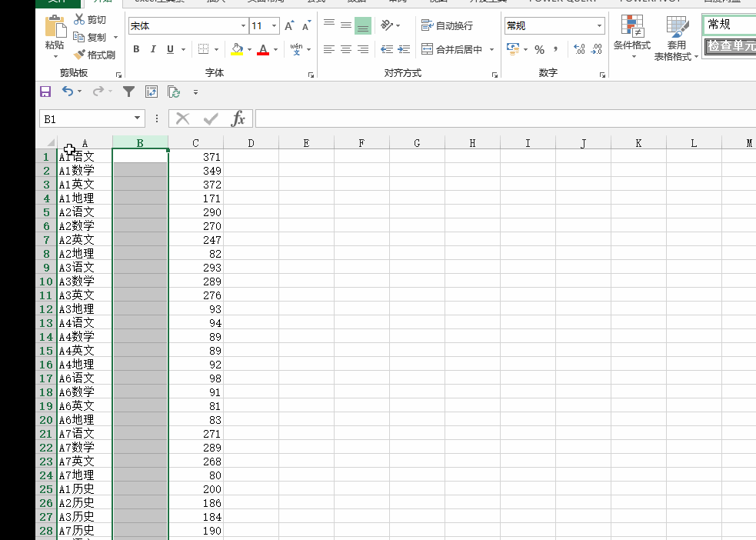Apply cell borders with the border icon
The image size is (756, 540).
point(204,49)
